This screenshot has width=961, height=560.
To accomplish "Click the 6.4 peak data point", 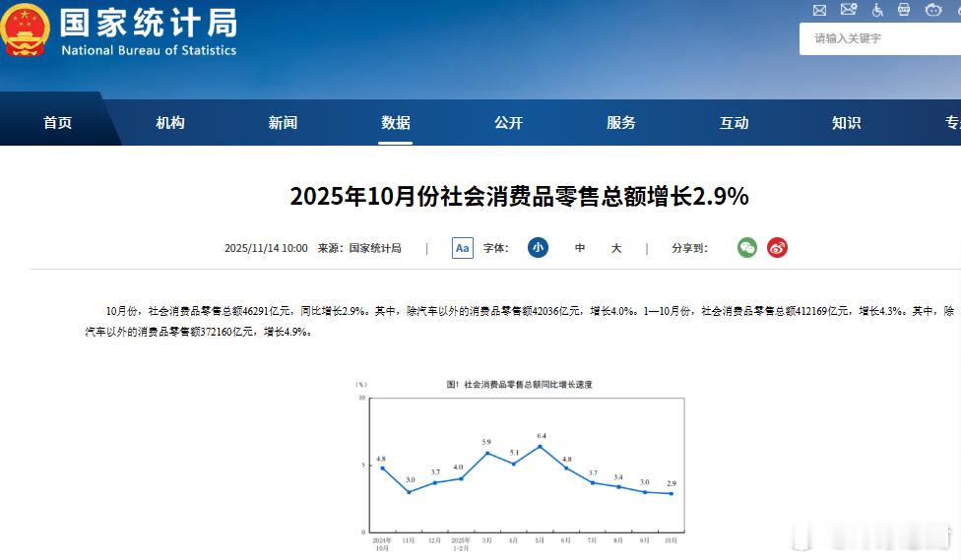I will pyautogui.click(x=540, y=447).
